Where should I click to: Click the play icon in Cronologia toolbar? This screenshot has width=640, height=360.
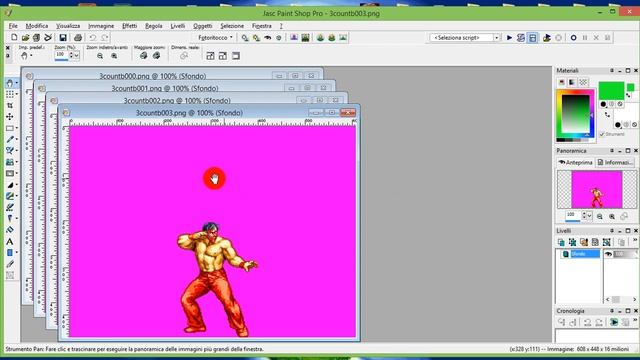click(x=614, y=322)
